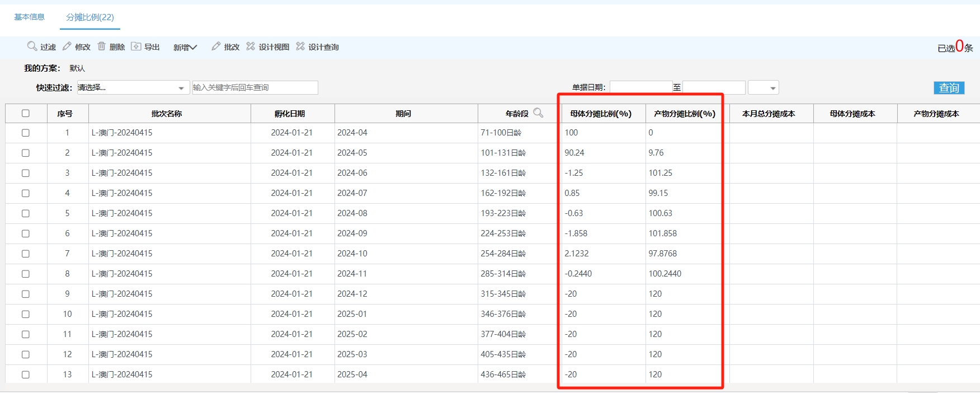Open the dropdown beside the date range
Viewport: 980px width, 393px height.
764,88
